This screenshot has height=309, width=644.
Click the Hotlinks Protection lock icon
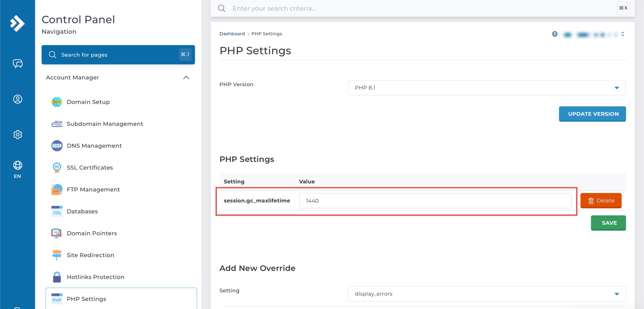57,277
